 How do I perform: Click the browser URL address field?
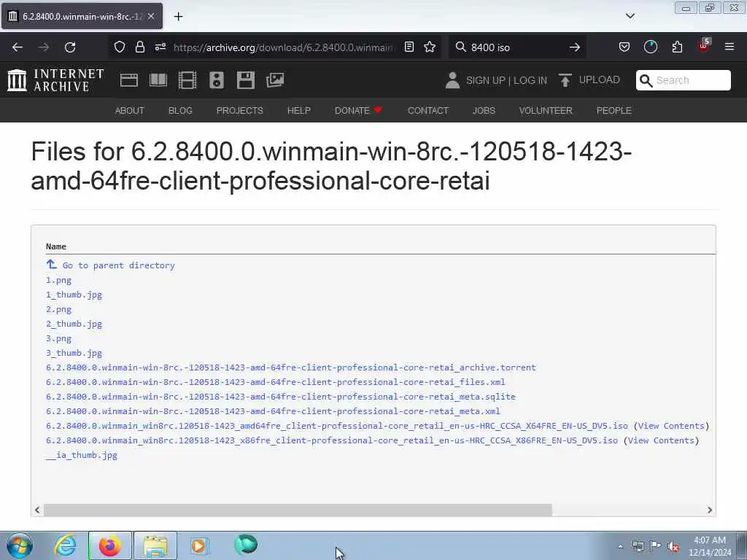pos(284,47)
